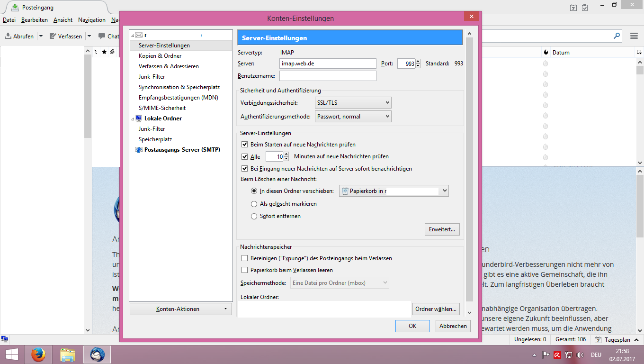644x364 pixels.
Task: Select Postausgangs-Server (SMTP) in the tree
Action: pyautogui.click(x=182, y=150)
